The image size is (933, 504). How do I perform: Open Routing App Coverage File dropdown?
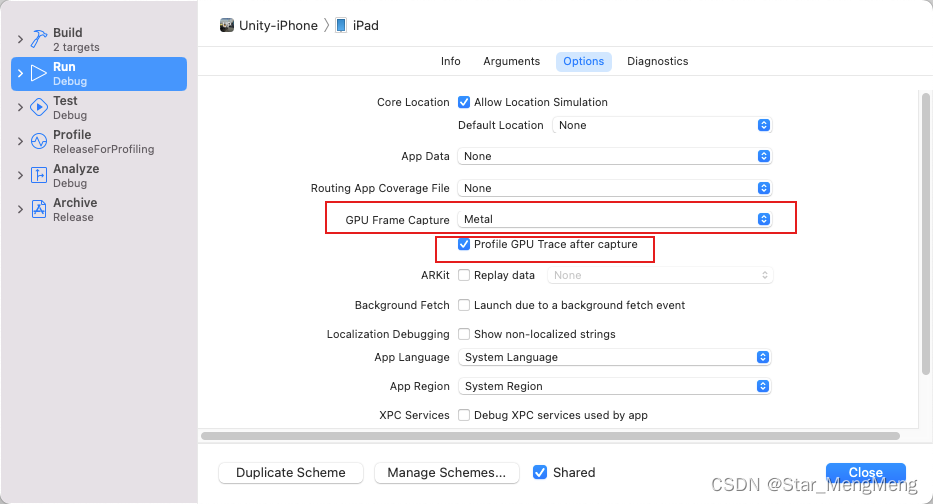click(614, 188)
